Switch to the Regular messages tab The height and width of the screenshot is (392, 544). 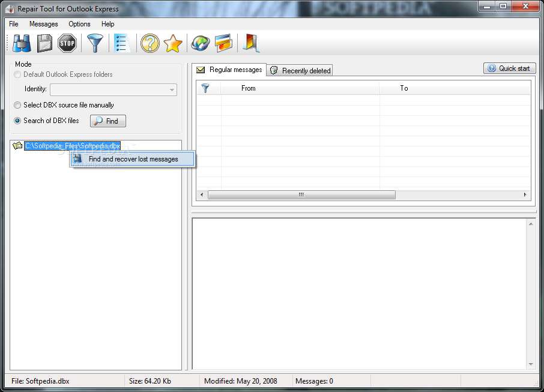point(229,70)
